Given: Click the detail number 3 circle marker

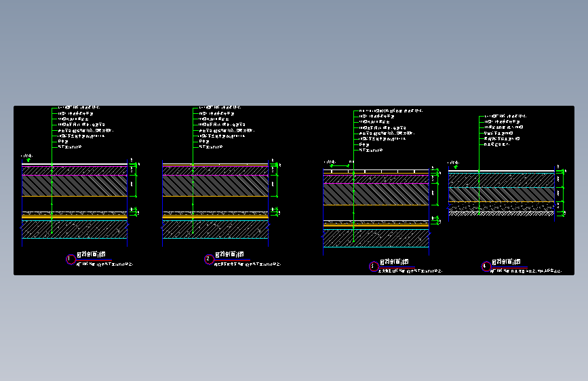Looking at the screenshot, I should 374,266.
